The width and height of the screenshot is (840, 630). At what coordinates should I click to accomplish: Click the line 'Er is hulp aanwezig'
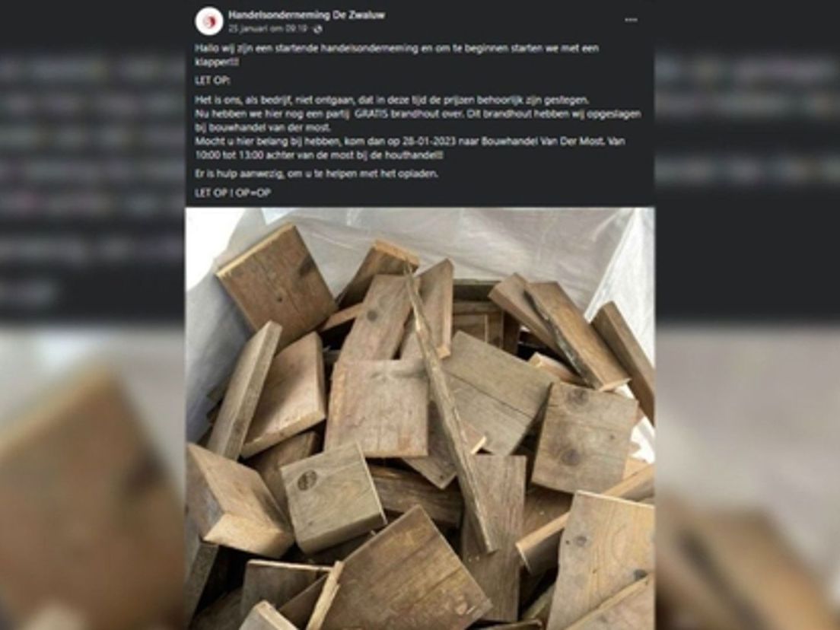pyautogui.click(x=316, y=174)
